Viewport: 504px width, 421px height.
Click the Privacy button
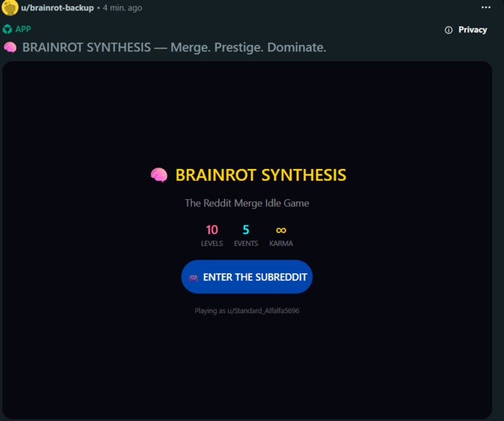(466, 30)
